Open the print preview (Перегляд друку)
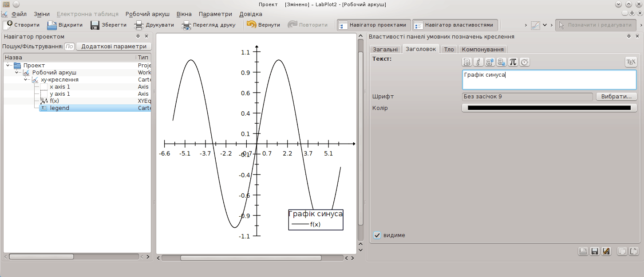Image resolution: width=644 pixels, height=277 pixels. (x=209, y=25)
